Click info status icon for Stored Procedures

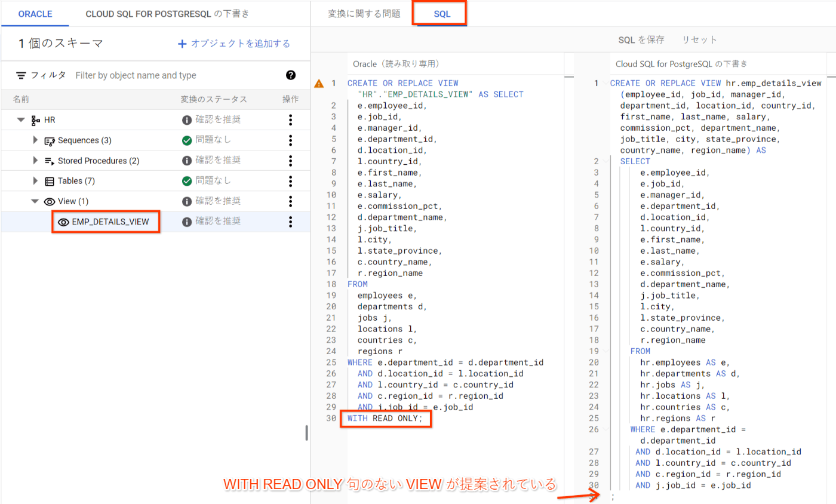[x=187, y=161]
